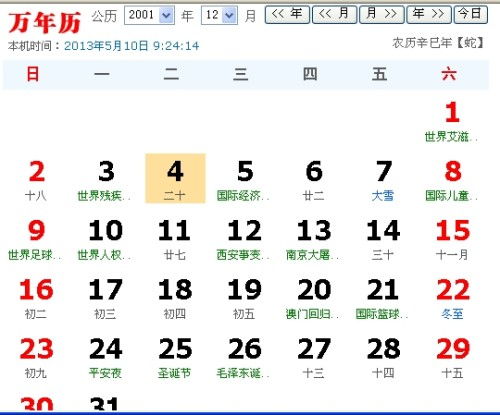Select date 2 with lunar 十八
500x415 pixels.
(36, 180)
